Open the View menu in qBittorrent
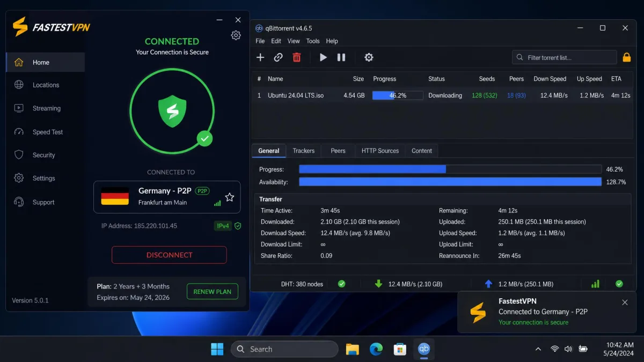 (x=294, y=41)
